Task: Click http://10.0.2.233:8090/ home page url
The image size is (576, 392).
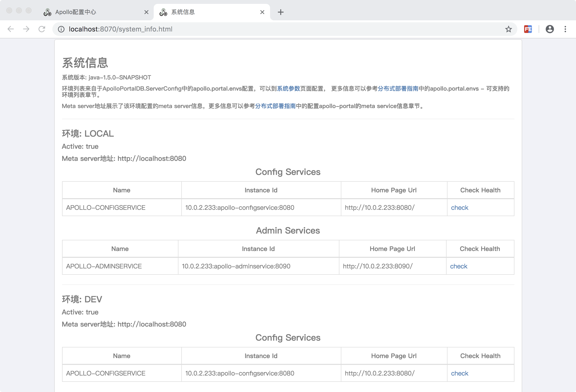Action: click(378, 266)
